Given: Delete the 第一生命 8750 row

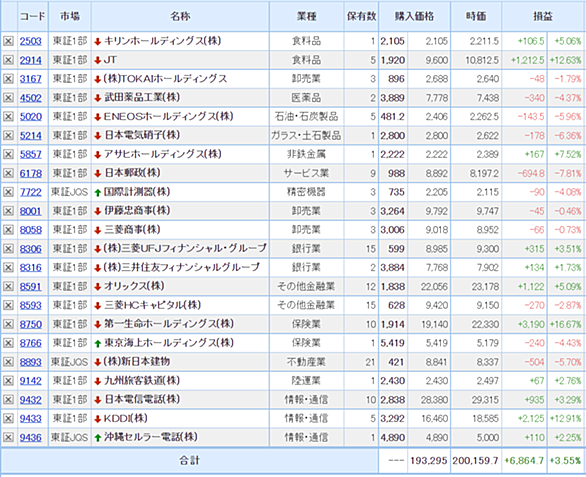Looking at the screenshot, I should [8, 324].
